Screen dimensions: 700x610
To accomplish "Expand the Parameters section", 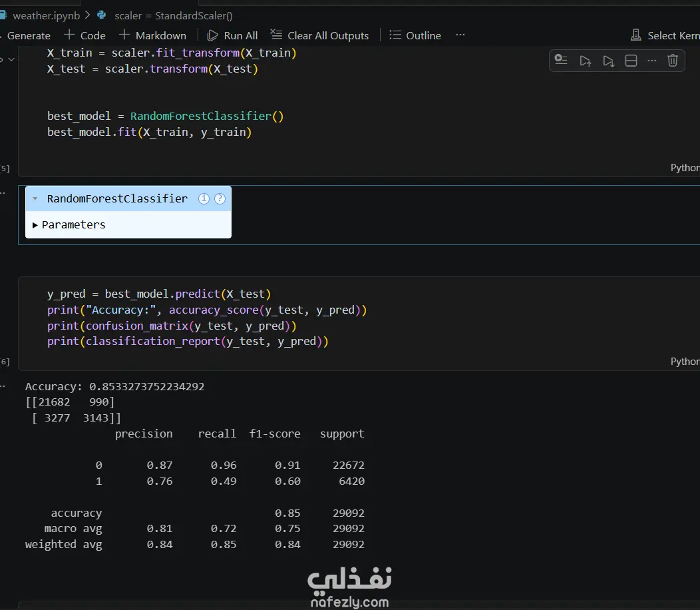I will click(x=69, y=224).
